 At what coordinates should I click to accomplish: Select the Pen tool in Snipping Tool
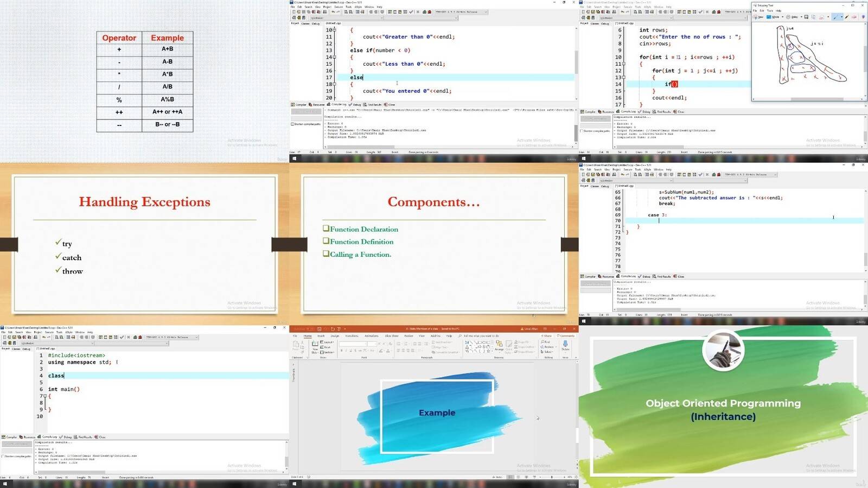(x=835, y=17)
